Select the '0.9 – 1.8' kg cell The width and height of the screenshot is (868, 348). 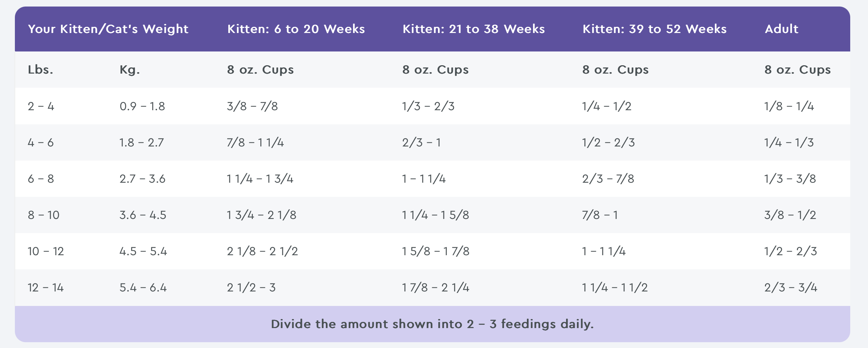142,106
